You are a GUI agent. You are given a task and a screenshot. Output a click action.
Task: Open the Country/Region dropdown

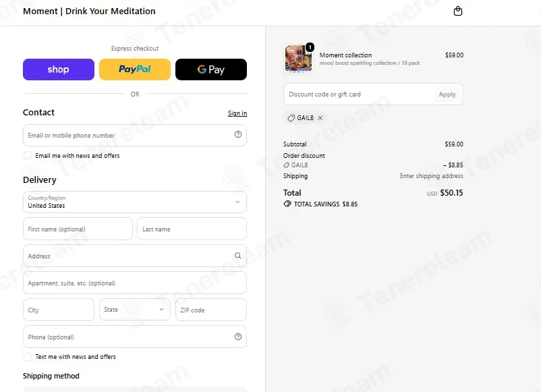(x=135, y=202)
